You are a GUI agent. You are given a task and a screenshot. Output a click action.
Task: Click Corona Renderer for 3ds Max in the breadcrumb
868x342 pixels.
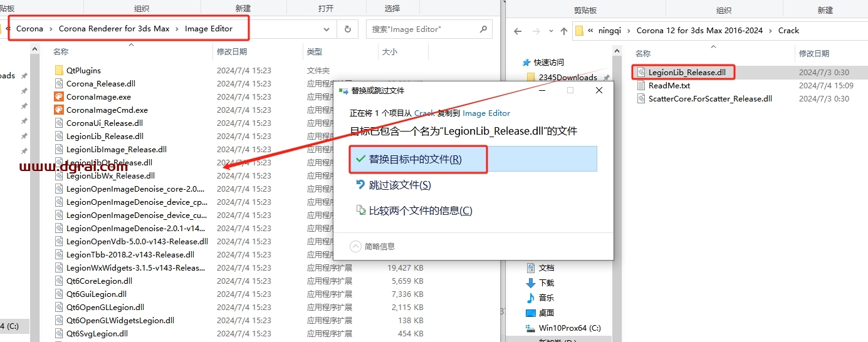pos(114,29)
